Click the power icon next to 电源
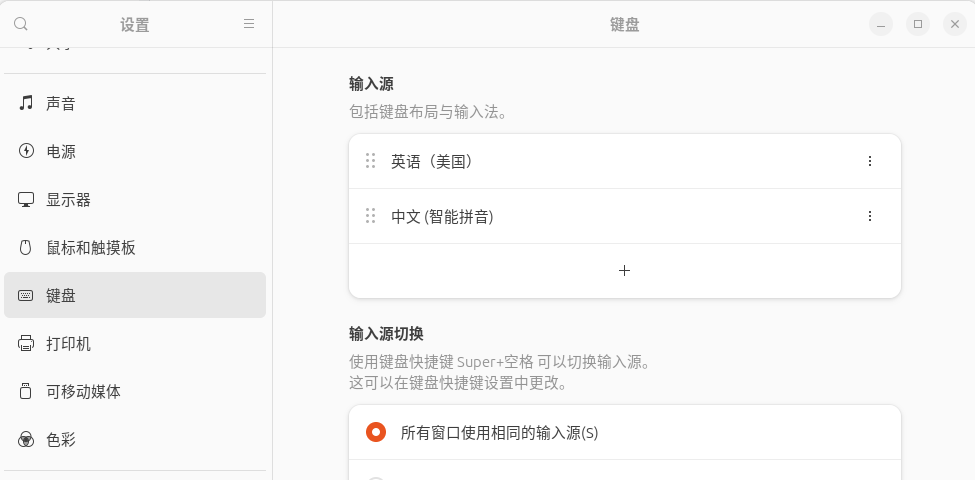975x480 pixels. pos(25,150)
